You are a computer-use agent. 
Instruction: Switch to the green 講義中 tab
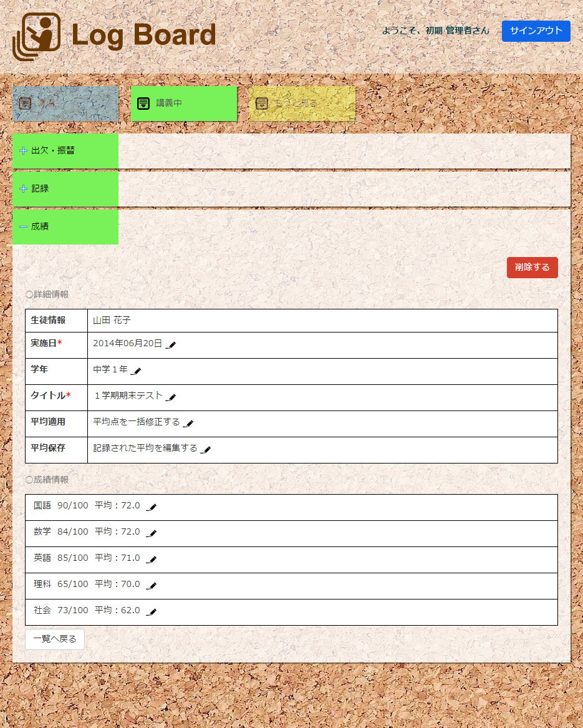coord(183,104)
